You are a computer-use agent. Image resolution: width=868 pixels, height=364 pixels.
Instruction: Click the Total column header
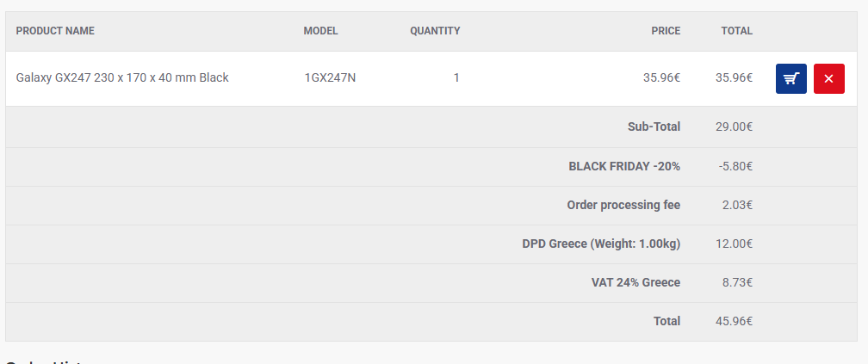click(x=736, y=31)
